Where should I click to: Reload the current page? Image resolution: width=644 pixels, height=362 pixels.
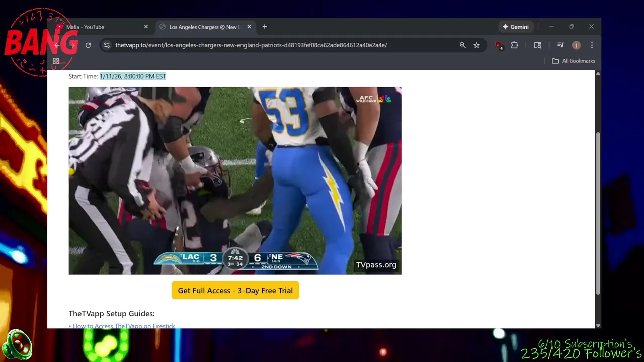[88, 45]
